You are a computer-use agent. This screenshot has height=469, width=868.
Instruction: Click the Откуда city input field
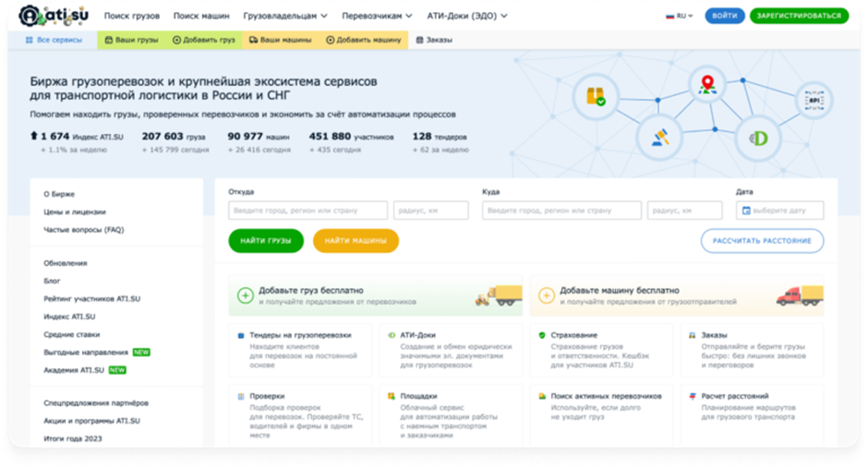[307, 210]
